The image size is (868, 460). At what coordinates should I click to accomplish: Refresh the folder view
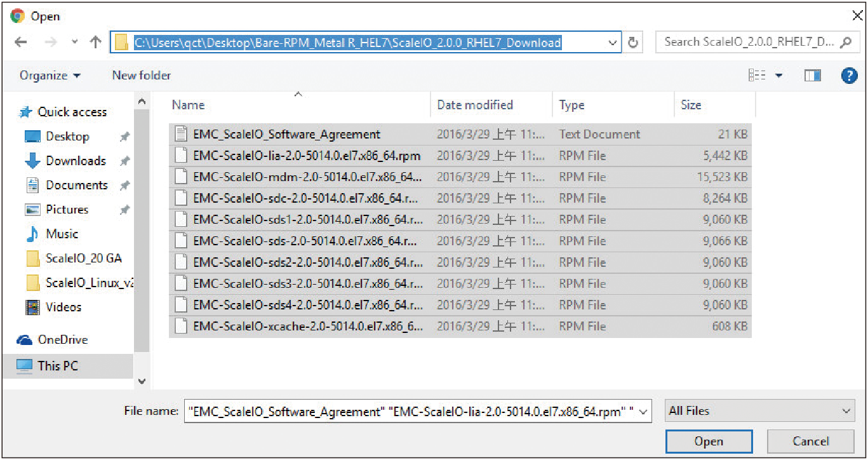point(632,43)
